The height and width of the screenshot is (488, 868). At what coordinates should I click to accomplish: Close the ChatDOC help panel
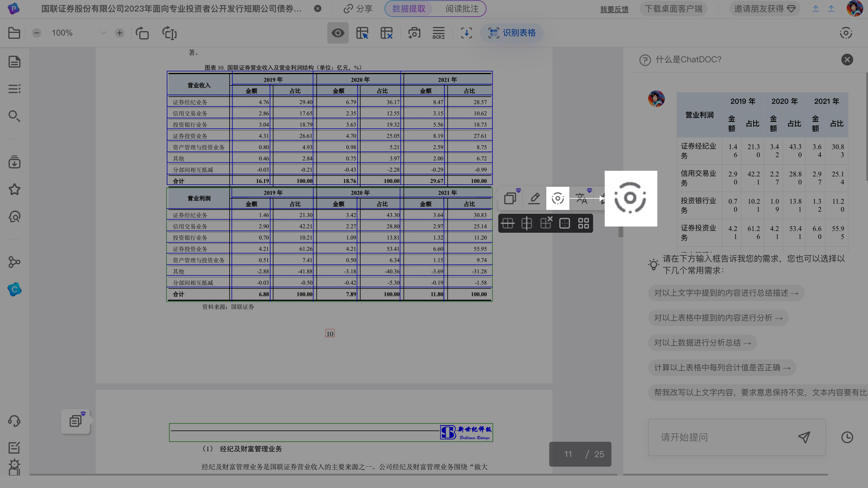(847, 60)
